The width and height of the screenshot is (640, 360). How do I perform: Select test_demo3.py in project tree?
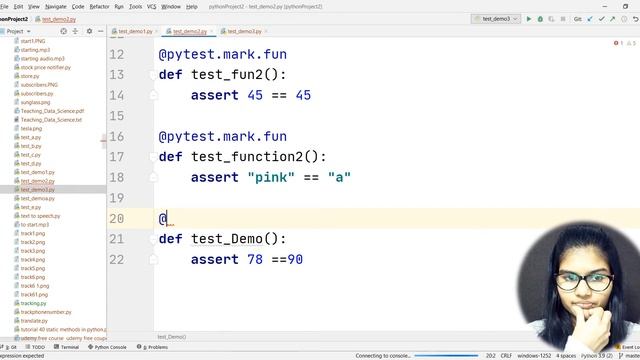coord(38,190)
